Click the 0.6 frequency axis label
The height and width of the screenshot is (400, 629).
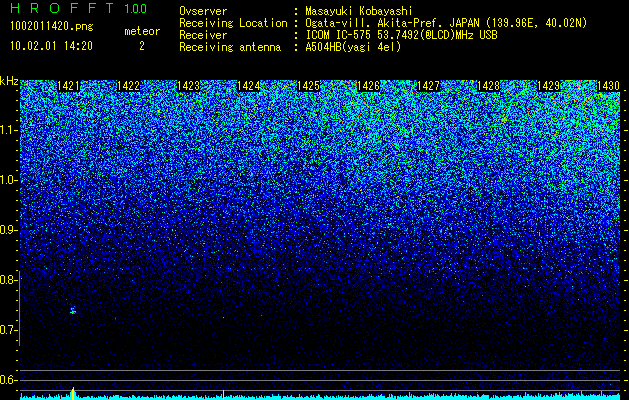click(x=8, y=380)
